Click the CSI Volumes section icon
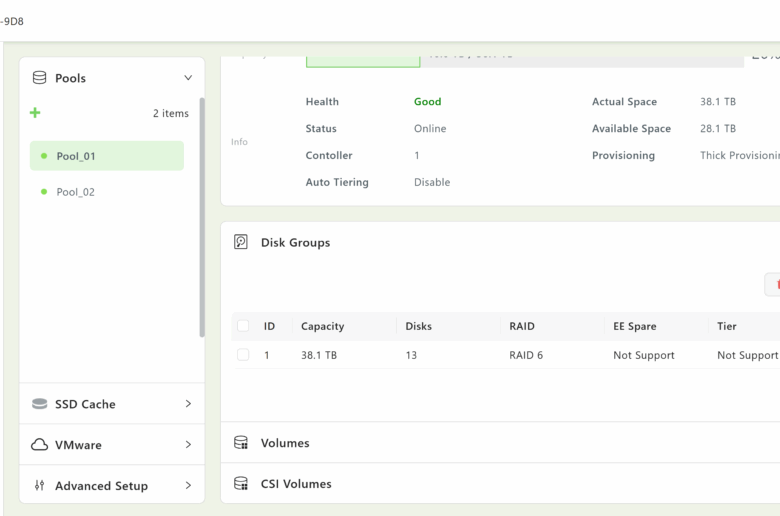 (240, 484)
